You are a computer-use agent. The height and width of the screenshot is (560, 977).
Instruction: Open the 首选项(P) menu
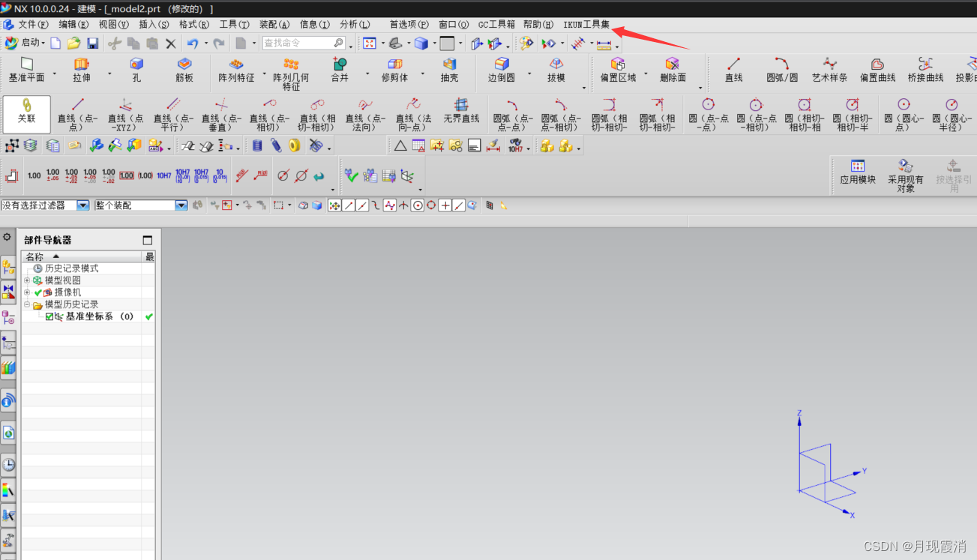click(x=408, y=25)
